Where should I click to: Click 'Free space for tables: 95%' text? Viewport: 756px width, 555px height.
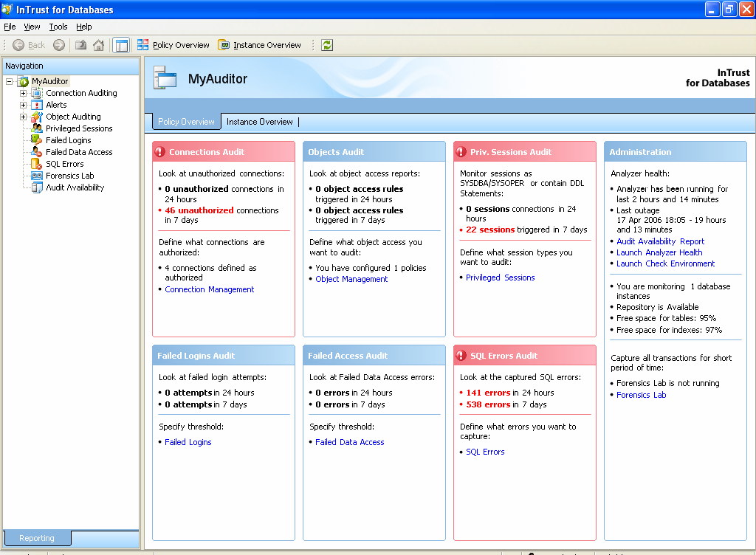[667, 318]
